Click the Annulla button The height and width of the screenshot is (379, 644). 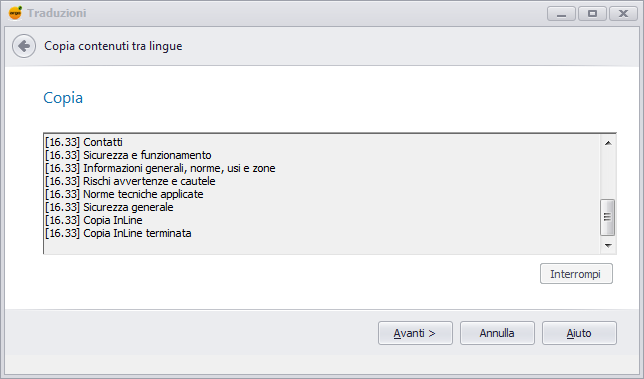[x=497, y=333]
